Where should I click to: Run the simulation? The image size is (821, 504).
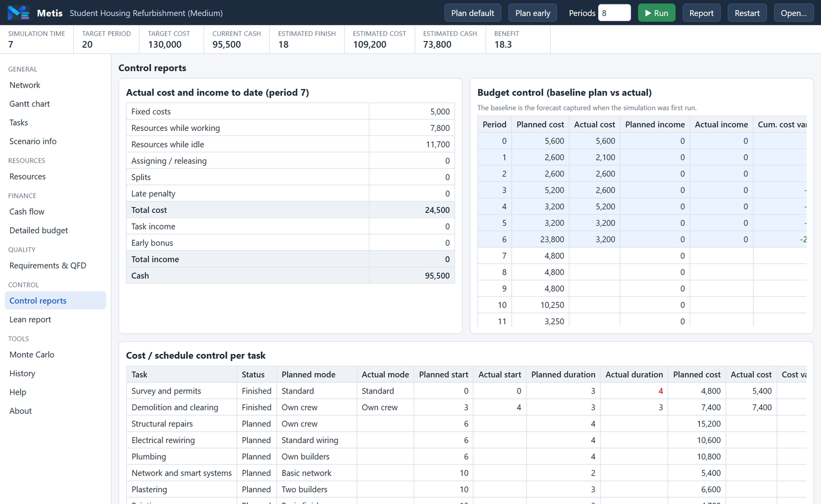tap(656, 13)
